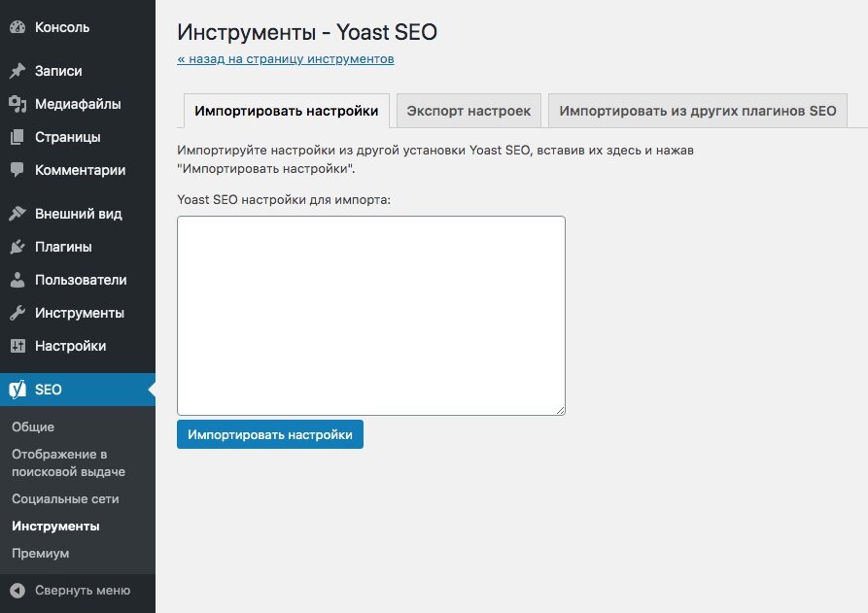Click the textarea resize handle corner
This screenshot has width=868, height=613.
coord(561,411)
